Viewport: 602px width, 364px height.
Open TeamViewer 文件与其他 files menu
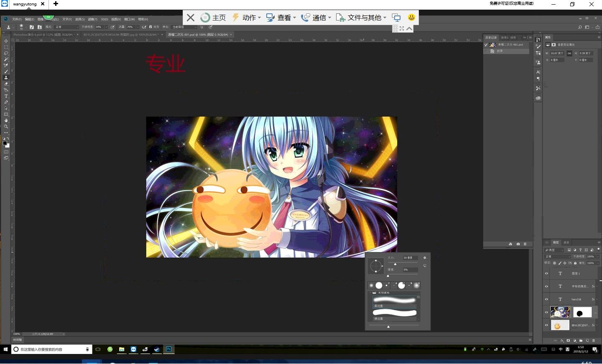(361, 18)
